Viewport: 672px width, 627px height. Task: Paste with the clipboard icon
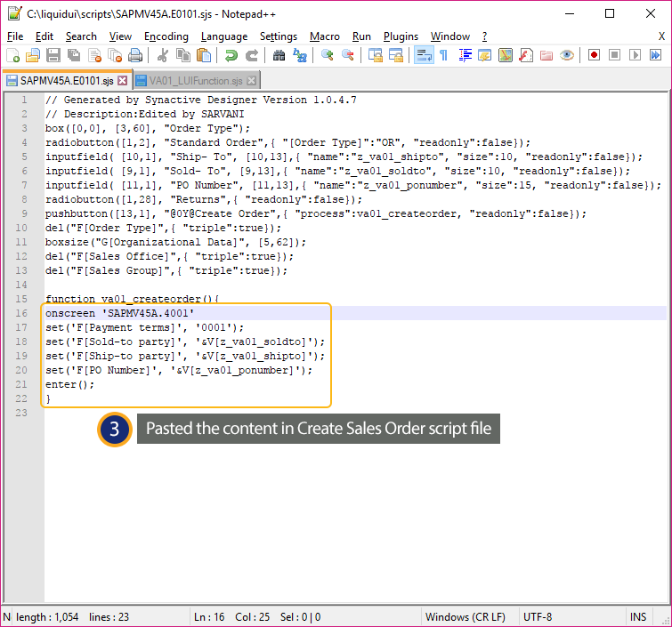204,55
